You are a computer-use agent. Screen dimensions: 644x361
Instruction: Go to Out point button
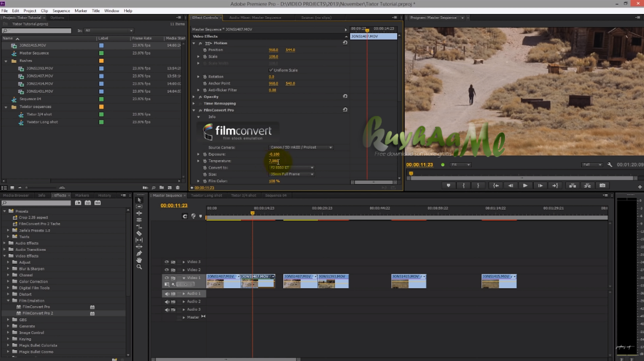[555, 186]
